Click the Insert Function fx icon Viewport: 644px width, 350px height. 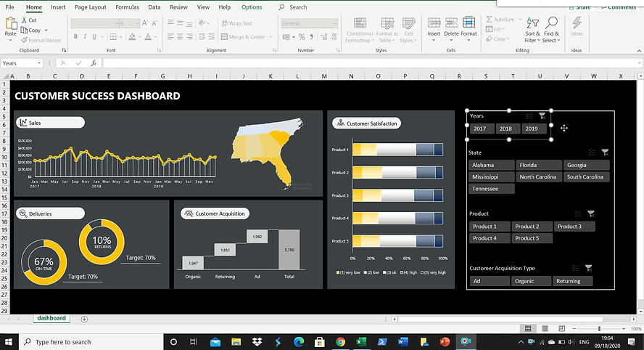(94, 63)
